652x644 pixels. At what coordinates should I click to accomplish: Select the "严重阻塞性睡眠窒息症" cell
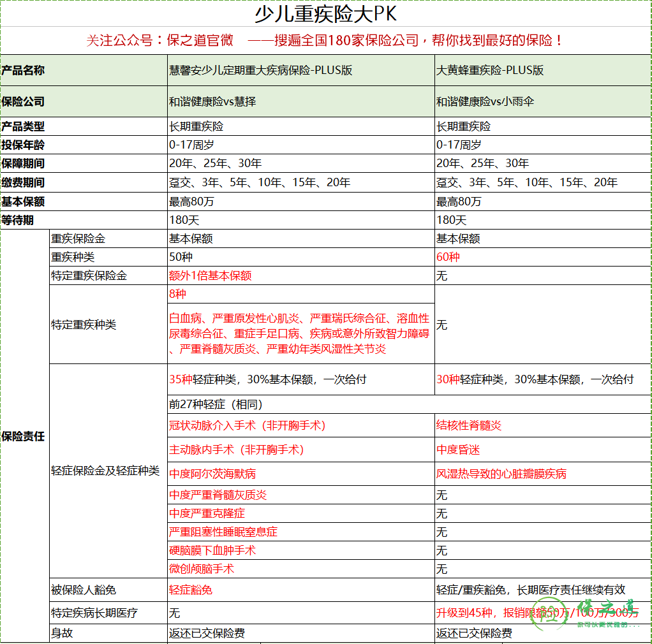coord(301,532)
